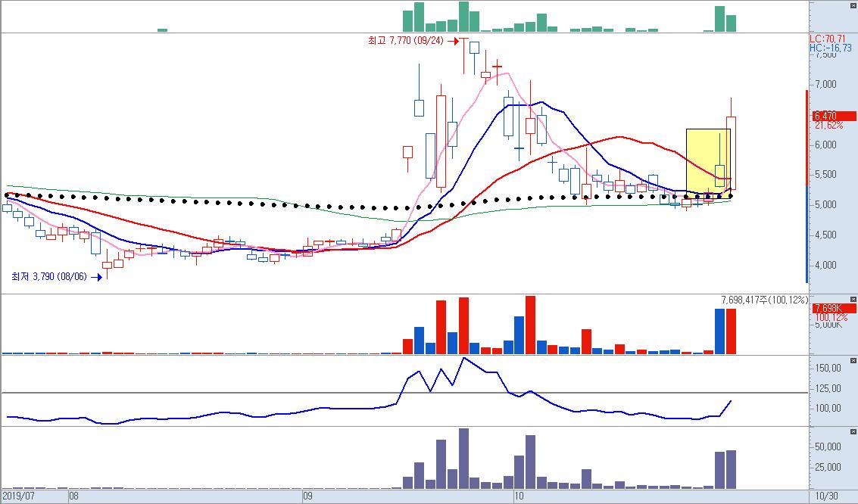Click the 08 month label on date axis
This screenshot has height=504, width=858.
(x=73, y=496)
